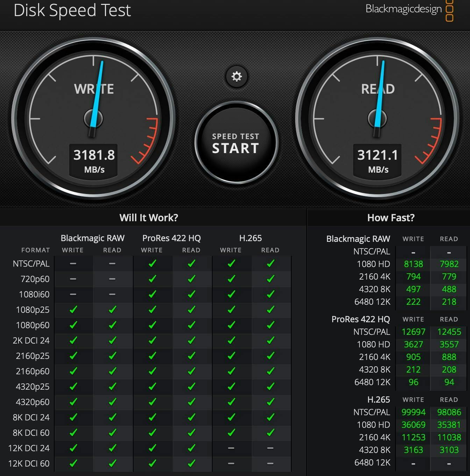
Task: Click Blackmagic RAW write checkmark for 1080p25
Action: point(73,310)
